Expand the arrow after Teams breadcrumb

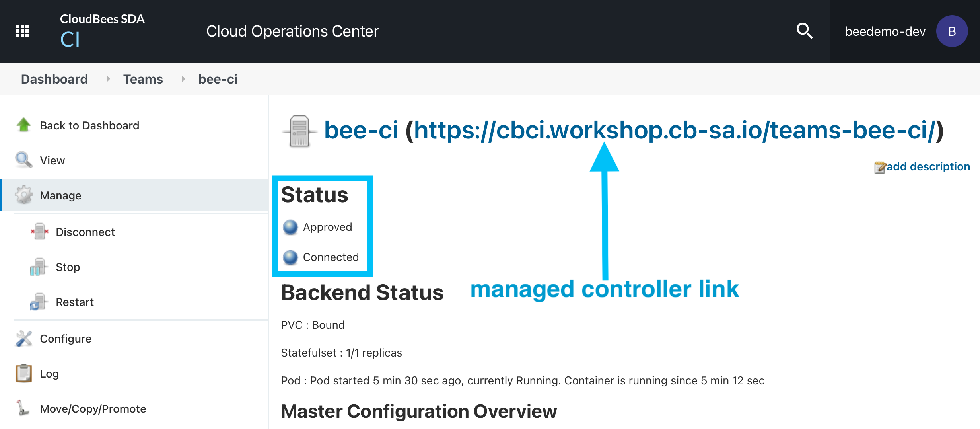point(183,79)
